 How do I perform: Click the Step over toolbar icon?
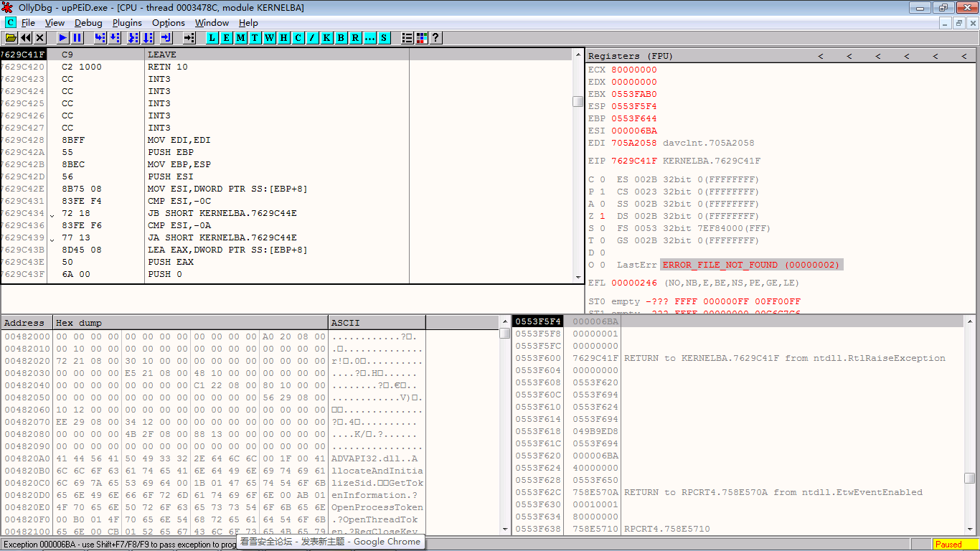pos(115,37)
